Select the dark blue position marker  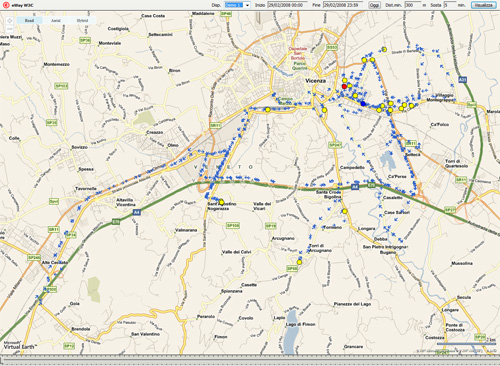[363, 104]
